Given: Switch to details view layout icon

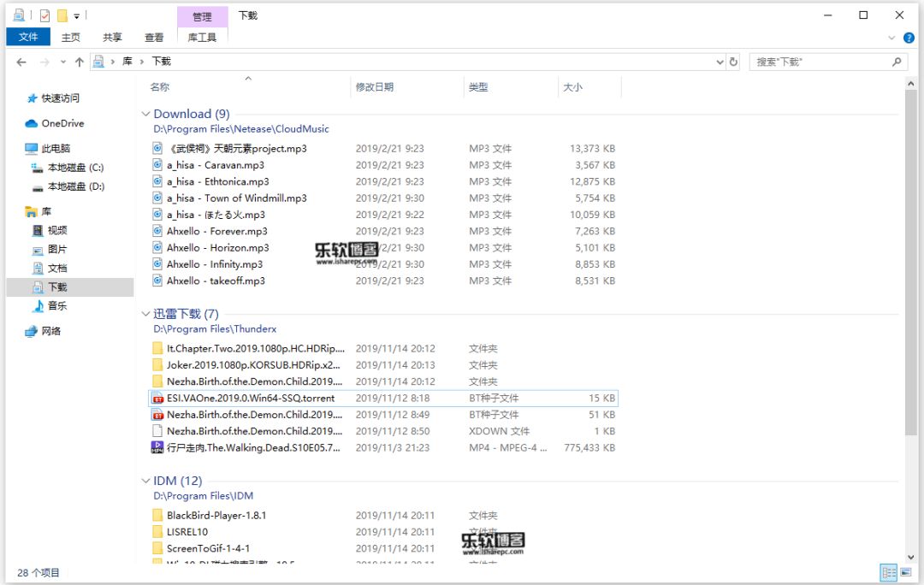Looking at the screenshot, I should 889,573.
